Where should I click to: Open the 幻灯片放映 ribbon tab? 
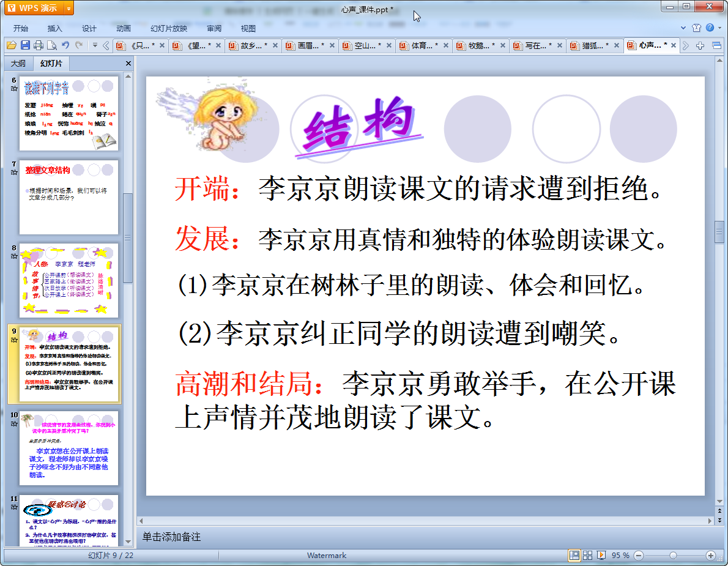[168, 28]
